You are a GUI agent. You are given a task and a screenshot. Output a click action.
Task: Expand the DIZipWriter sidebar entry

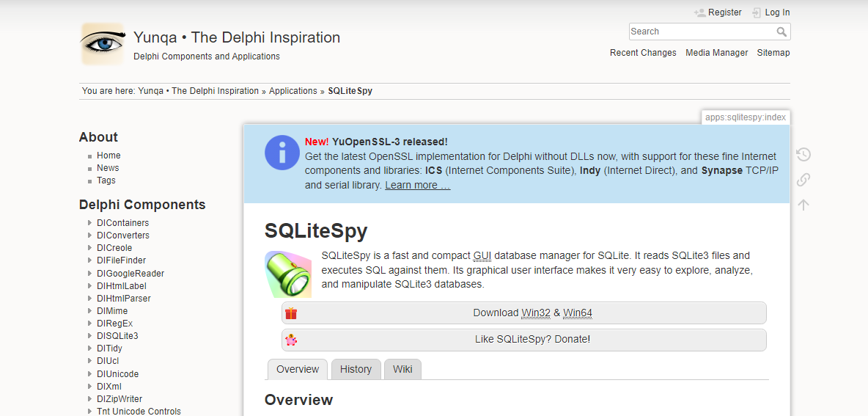tap(89, 399)
